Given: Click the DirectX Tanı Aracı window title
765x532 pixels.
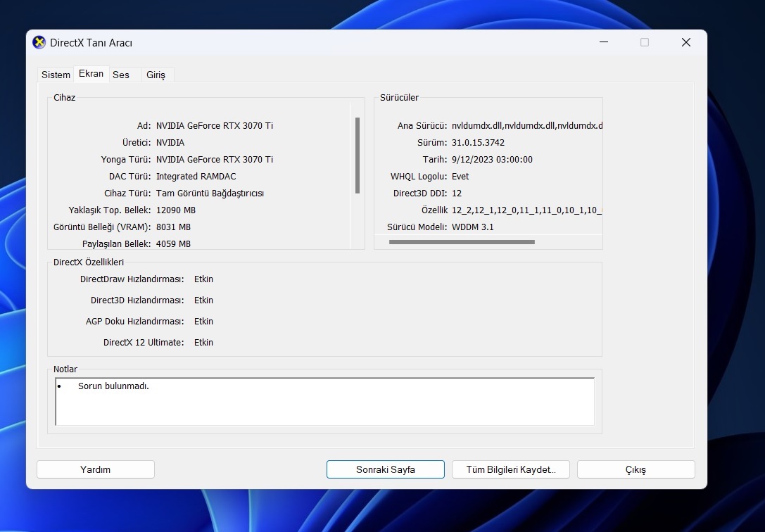Looking at the screenshot, I should (x=91, y=43).
